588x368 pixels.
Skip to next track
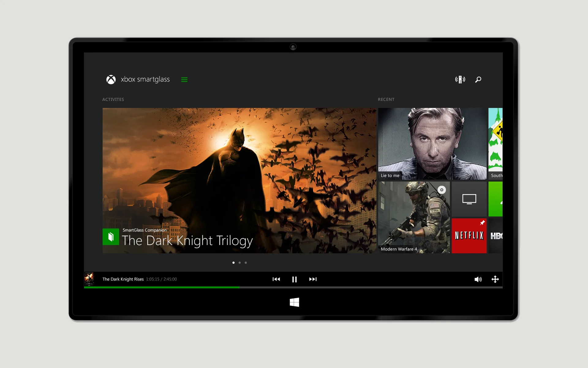pos(313,279)
